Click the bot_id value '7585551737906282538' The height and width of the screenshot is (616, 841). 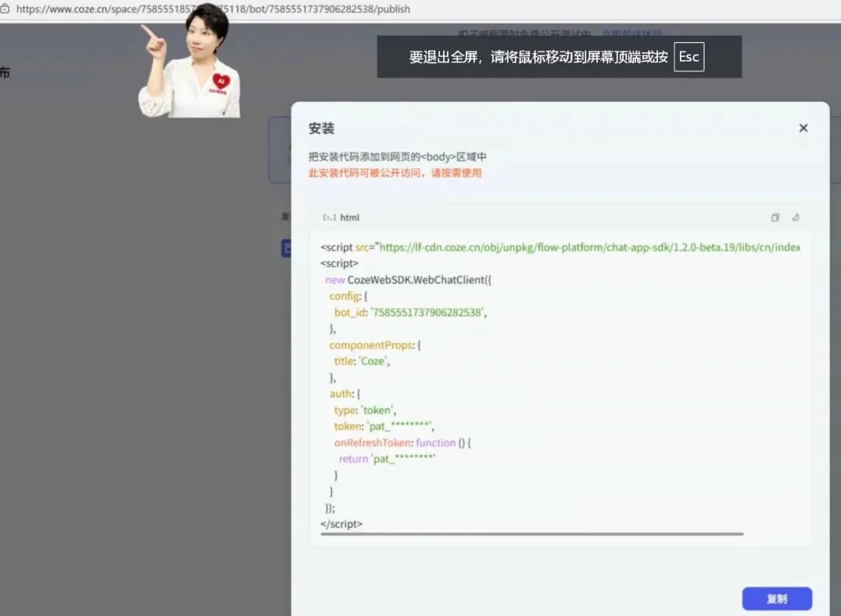pyautogui.click(x=428, y=312)
